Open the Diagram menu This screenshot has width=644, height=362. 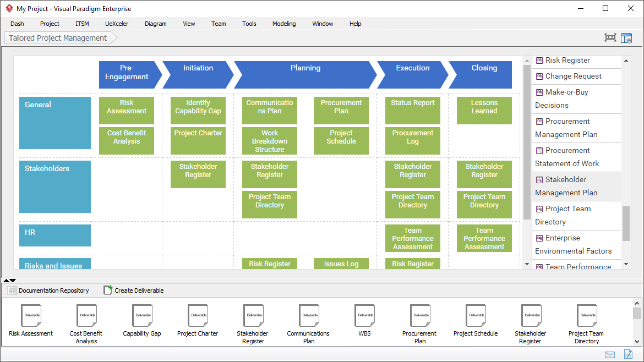pyautogui.click(x=156, y=24)
